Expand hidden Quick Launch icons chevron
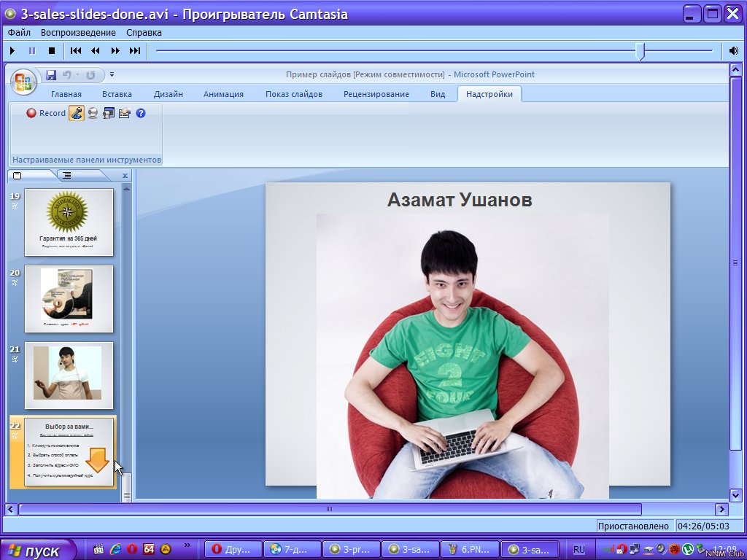The width and height of the screenshot is (747, 560). 186,545
